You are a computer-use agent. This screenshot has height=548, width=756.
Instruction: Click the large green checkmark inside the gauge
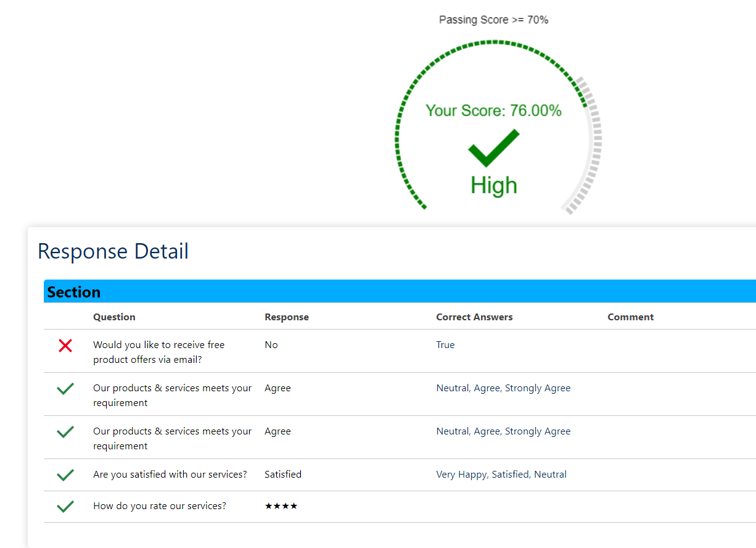pyautogui.click(x=493, y=148)
